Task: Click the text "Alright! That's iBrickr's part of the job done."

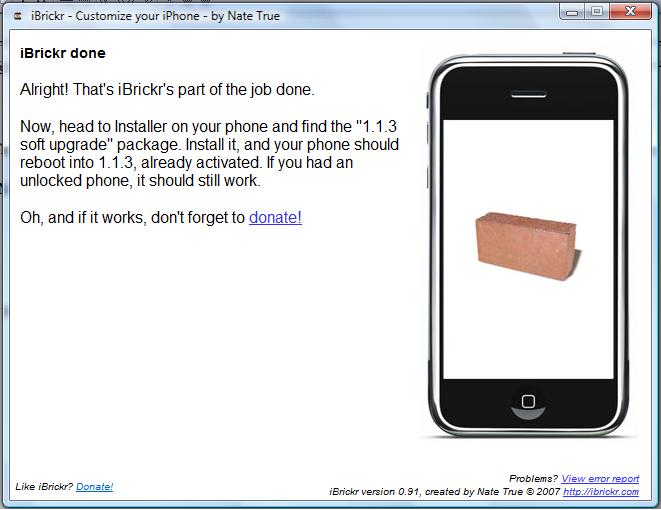Action: click(167, 89)
